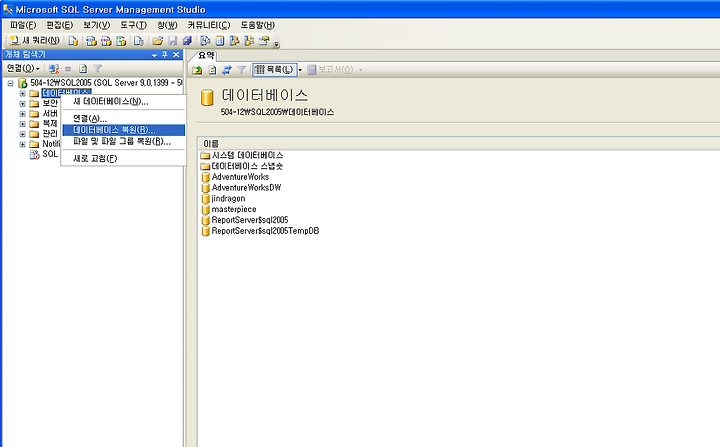720x447 pixels.
Task: Select 시스템 데이터베이스 folder in list
Action: (242, 155)
